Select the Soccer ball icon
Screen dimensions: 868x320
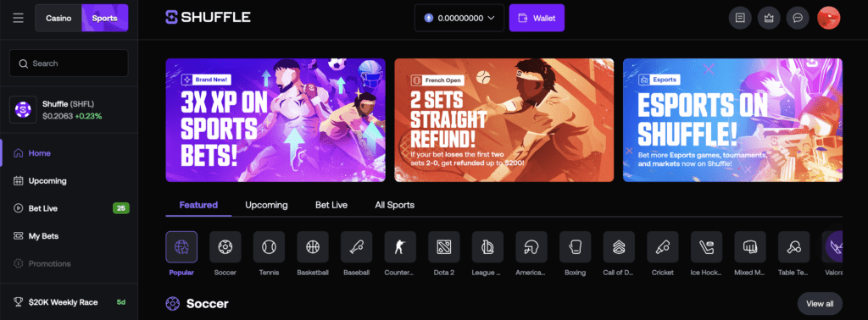click(x=225, y=247)
